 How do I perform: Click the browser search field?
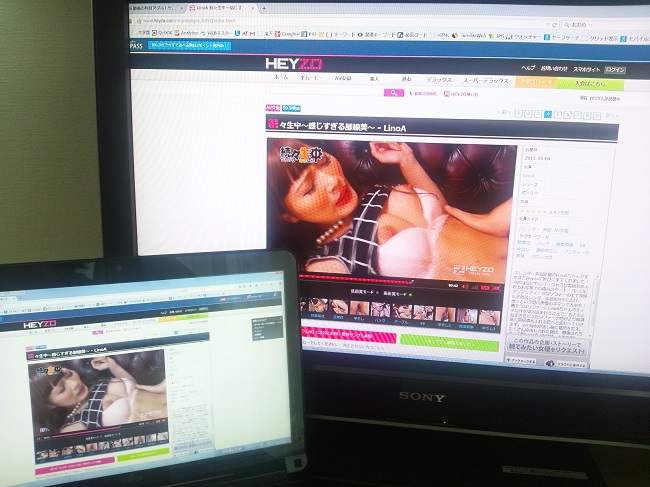click(605, 25)
